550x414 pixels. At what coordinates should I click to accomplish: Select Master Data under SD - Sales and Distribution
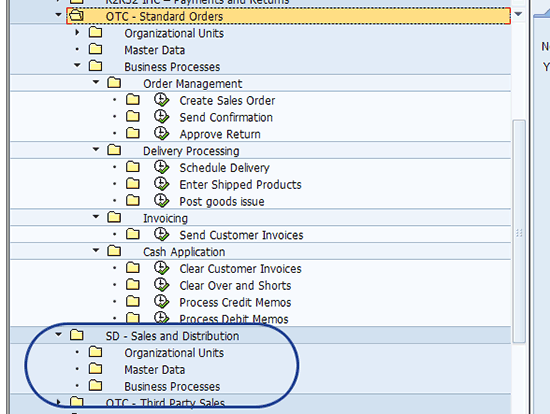(x=154, y=370)
